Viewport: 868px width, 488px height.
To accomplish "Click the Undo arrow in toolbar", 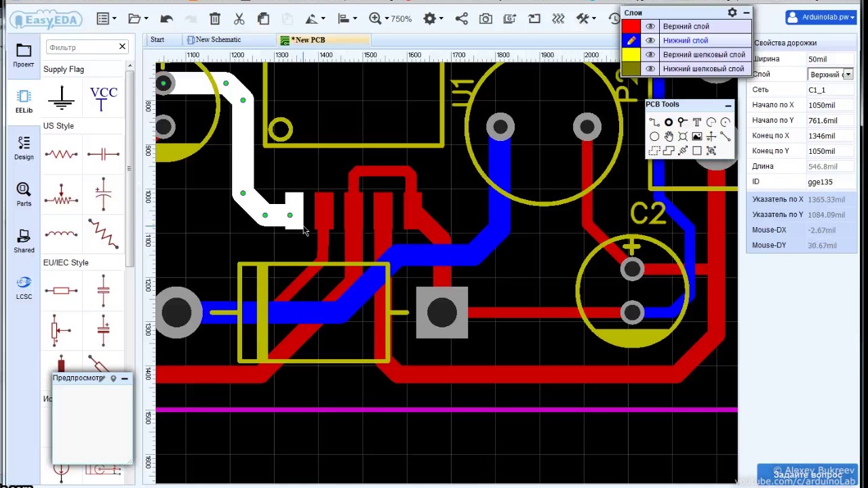I will pyautogui.click(x=166, y=19).
